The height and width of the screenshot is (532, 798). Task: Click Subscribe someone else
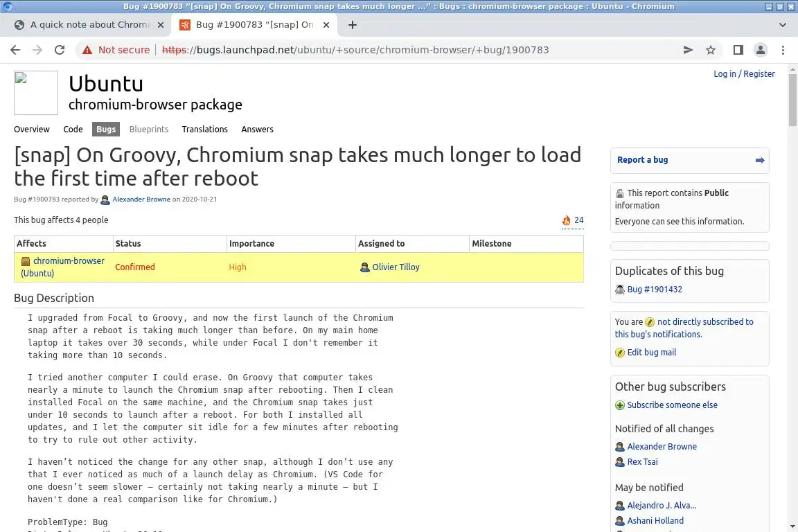click(x=673, y=405)
